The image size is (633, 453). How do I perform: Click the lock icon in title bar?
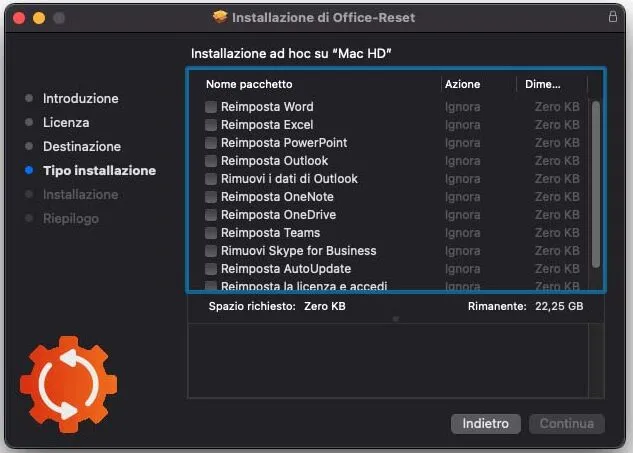pyautogui.click(x=612, y=17)
